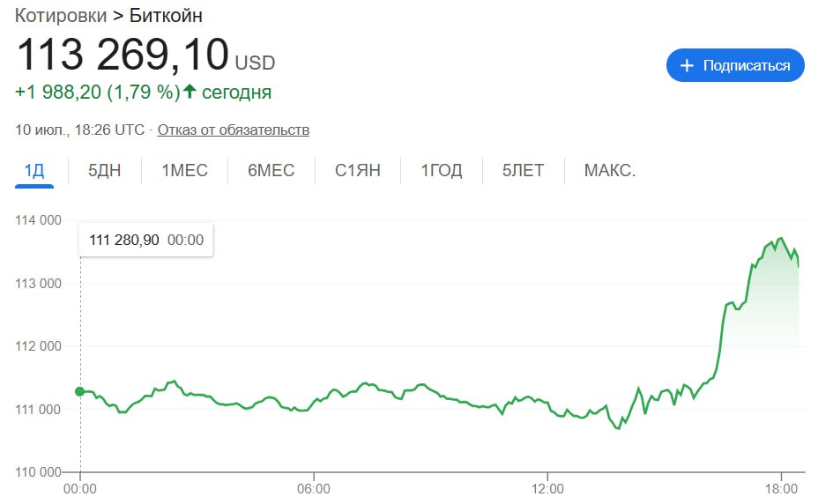Select the 1Д time range tab
The height and width of the screenshot is (504, 833).
[x=34, y=171]
